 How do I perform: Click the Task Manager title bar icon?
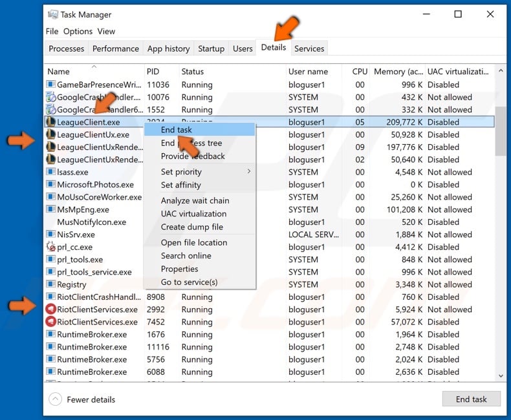point(53,14)
